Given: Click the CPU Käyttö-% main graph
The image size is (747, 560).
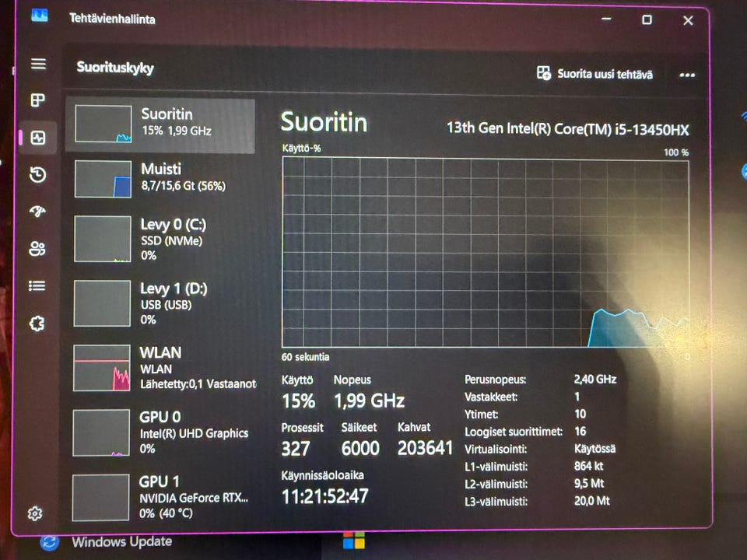Looking at the screenshot, I should click(486, 252).
